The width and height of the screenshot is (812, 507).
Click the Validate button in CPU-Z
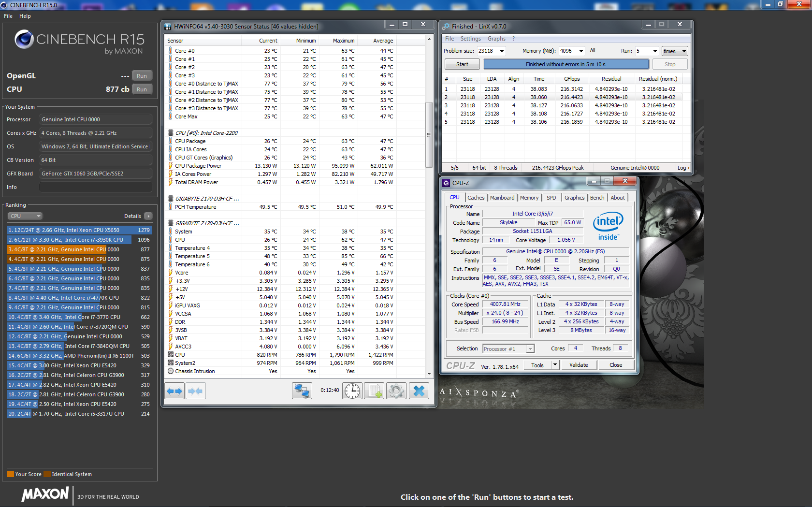579,365
